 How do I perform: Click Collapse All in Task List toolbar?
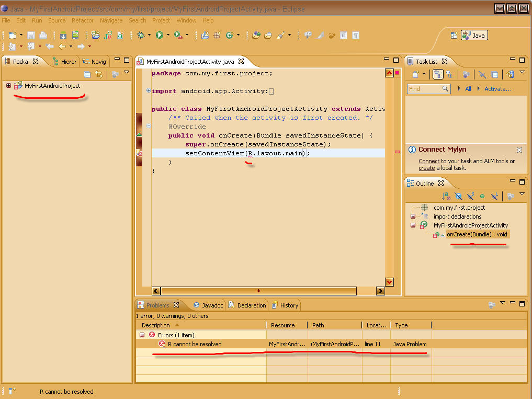tap(495, 74)
